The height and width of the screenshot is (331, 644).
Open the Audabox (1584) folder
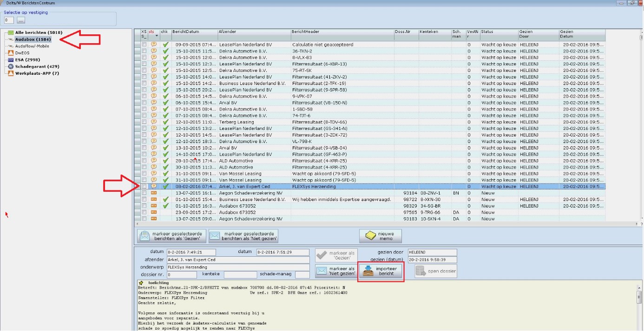click(x=33, y=39)
